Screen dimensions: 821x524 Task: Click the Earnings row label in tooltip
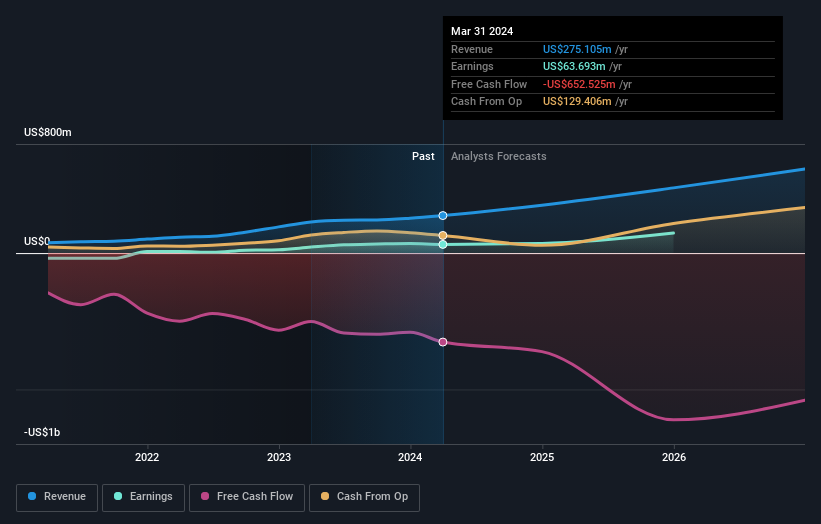pos(472,66)
